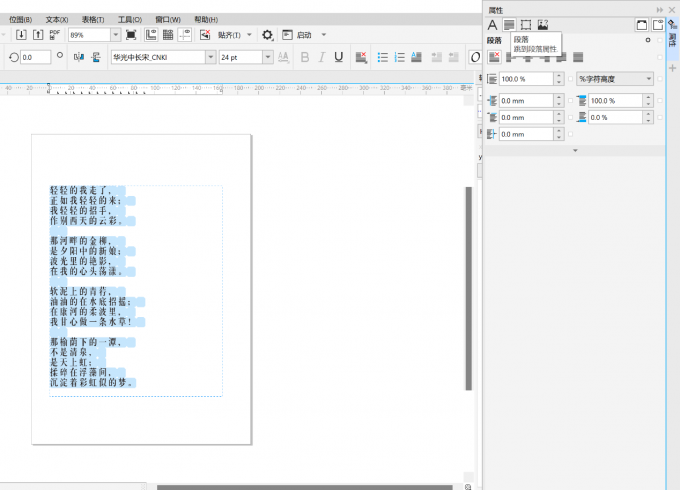Toggle checkbox beside %字符高度 dropdown
This screenshot has height=490, width=680.
[661, 79]
